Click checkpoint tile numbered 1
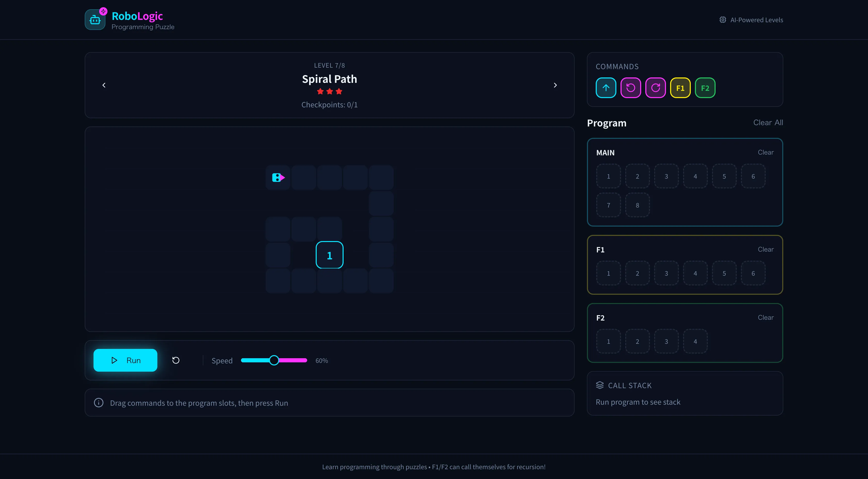The height and width of the screenshot is (479, 868). click(329, 255)
